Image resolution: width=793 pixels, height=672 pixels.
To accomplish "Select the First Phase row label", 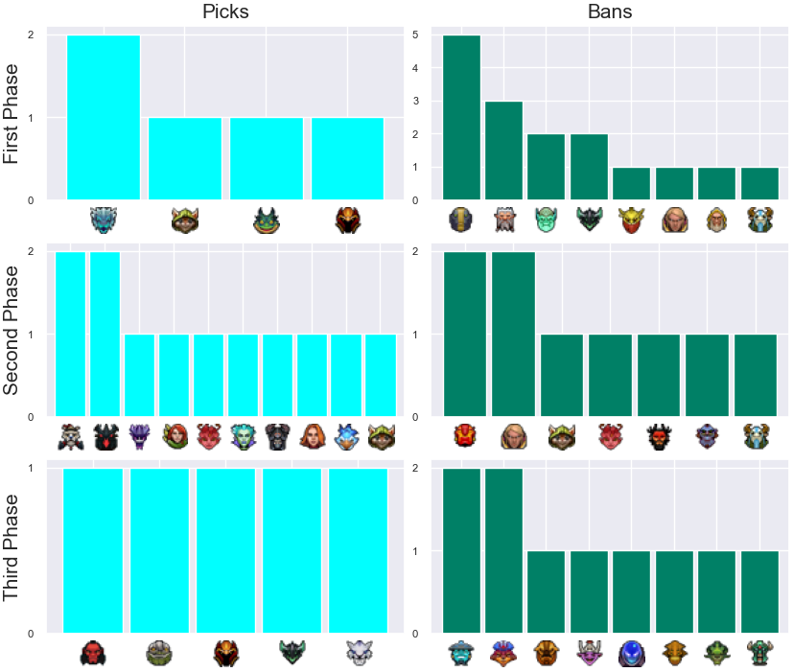I will click(11, 114).
